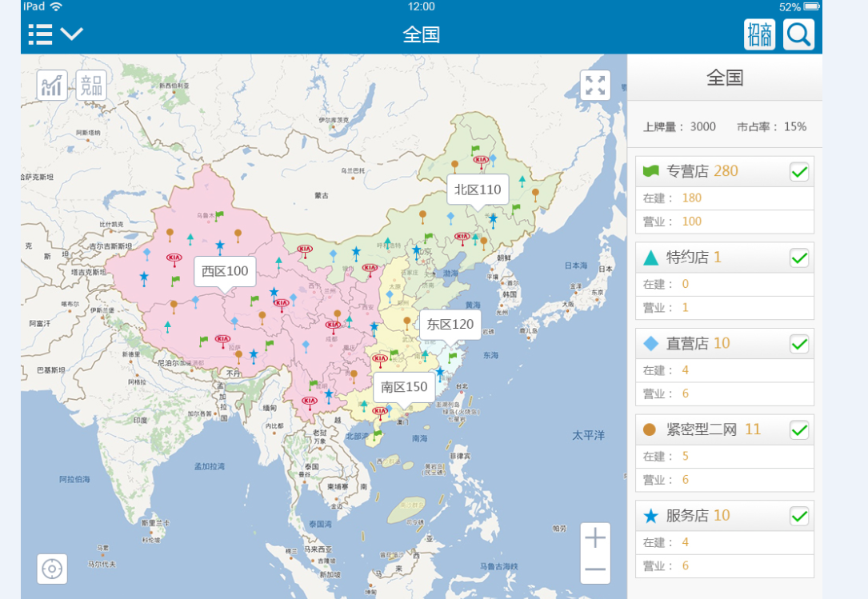
Task: Zoom out of the map
Action: (594, 569)
